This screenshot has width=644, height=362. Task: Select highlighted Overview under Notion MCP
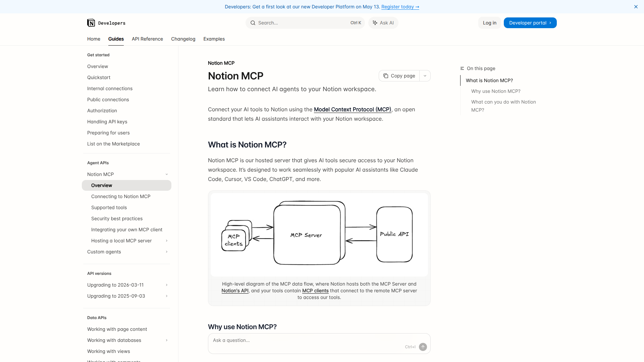(x=126, y=185)
